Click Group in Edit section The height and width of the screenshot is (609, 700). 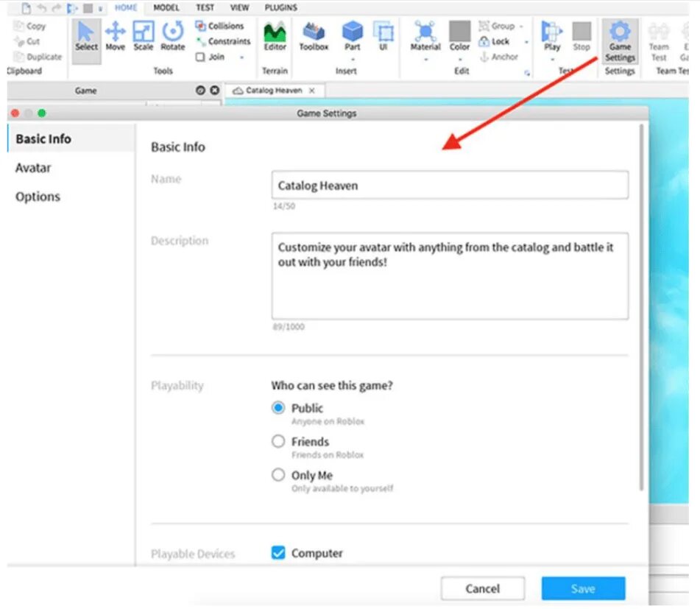pyautogui.click(x=496, y=26)
